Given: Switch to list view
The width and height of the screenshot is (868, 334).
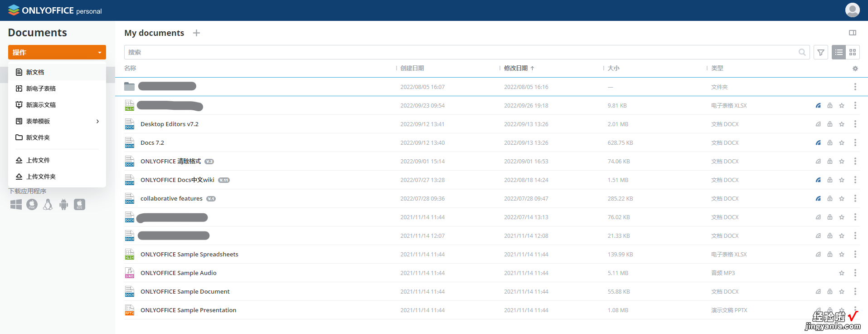Looking at the screenshot, I should click(x=839, y=52).
